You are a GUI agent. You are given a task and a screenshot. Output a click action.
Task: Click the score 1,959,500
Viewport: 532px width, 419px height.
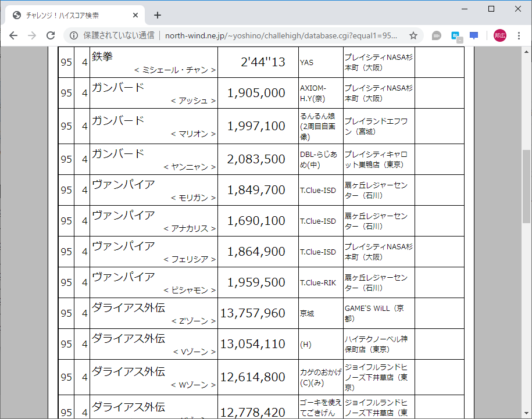click(x=256, y=282)
